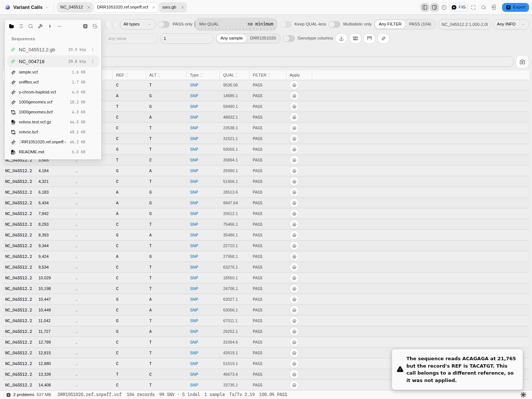Open global search in the top bar
Screen dimensions: 532x399
point(484,7)
